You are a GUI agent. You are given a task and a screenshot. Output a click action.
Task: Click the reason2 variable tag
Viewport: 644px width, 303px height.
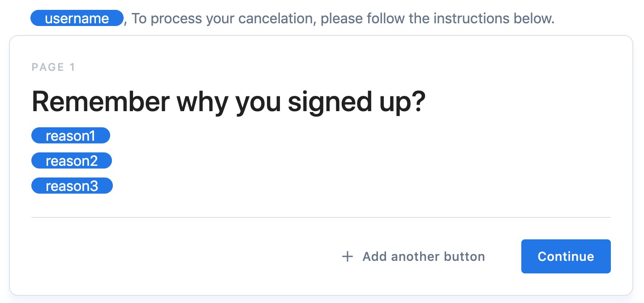coord(71,161)
